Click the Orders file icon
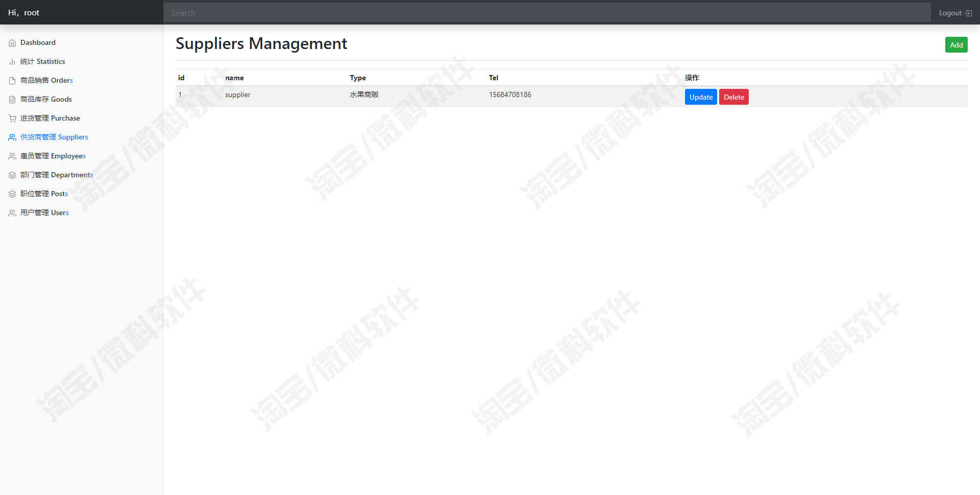 pos(12,81)
